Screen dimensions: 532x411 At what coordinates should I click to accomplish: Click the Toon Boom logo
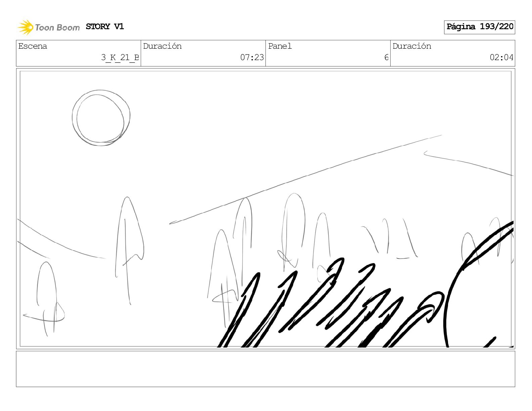point(49,27)
